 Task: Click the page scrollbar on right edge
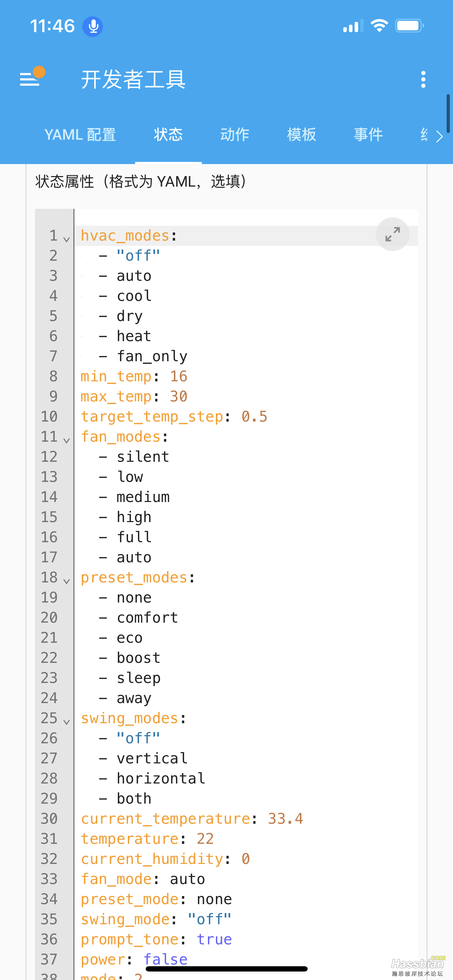(x=448, y=113)
